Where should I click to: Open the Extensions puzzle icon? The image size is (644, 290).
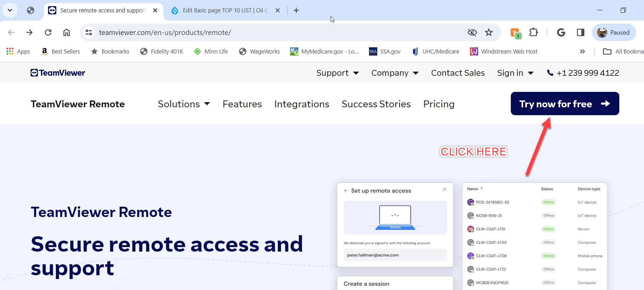coord(533,33)
